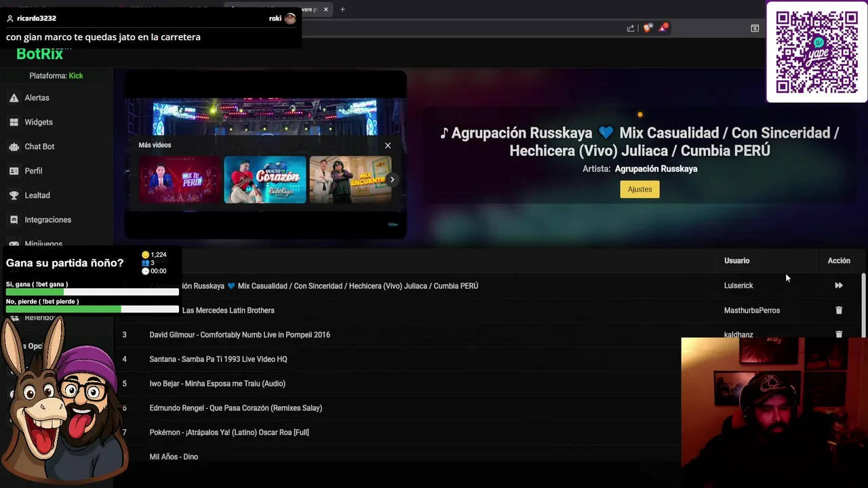
Task: Click user MasthurbaPerros in the queue
Action: point(751,310)
